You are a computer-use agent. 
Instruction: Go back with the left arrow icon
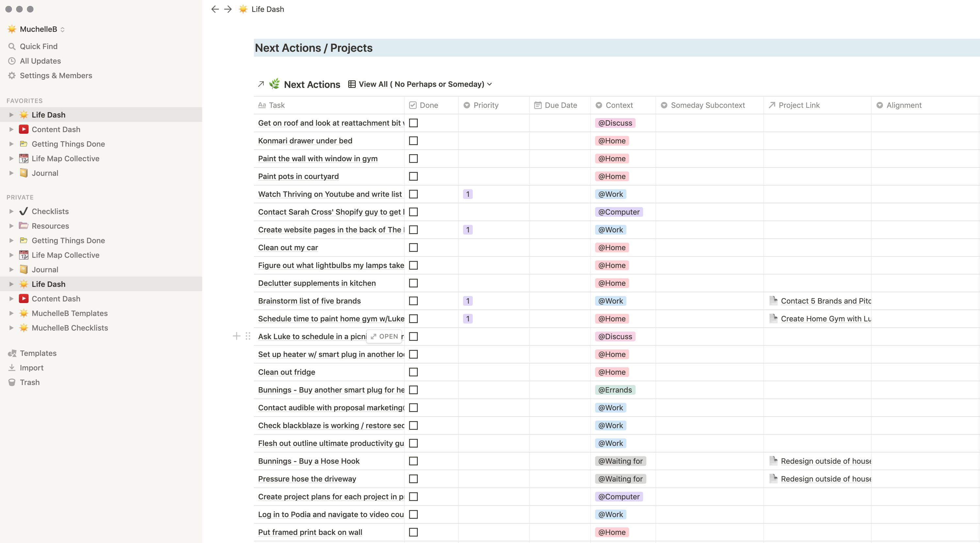click(215, 9)
